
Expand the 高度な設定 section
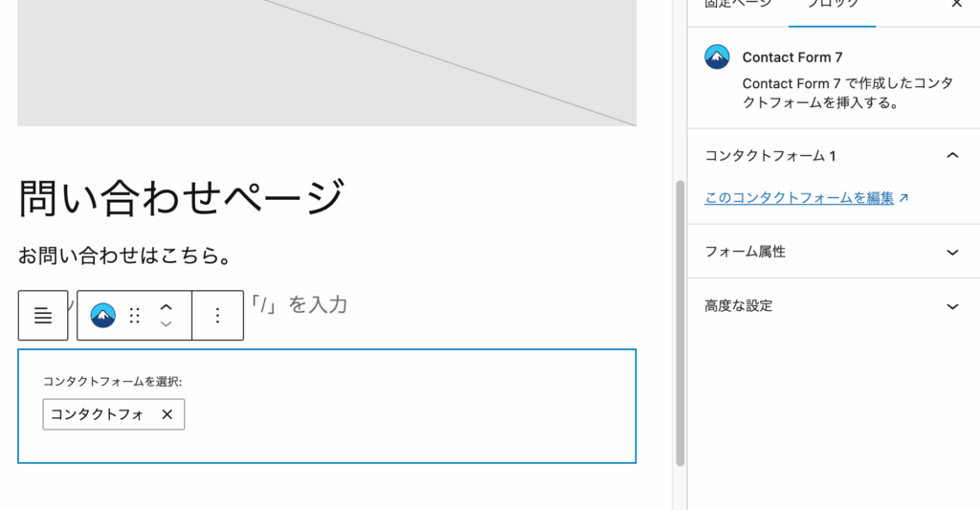click(952, 306)
